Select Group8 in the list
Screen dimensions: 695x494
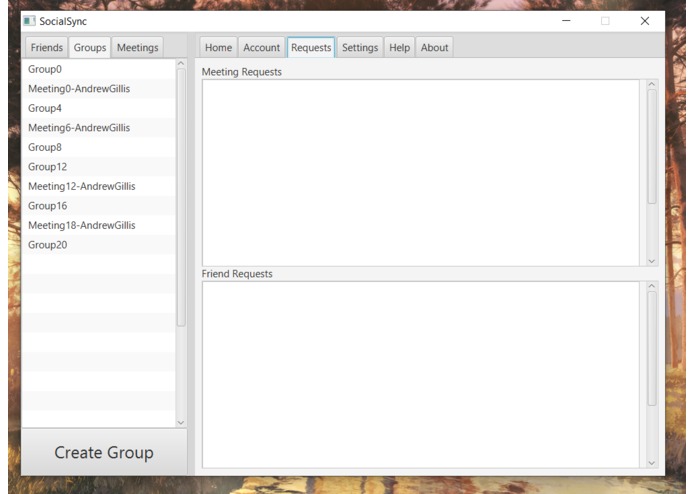point(99,147)
